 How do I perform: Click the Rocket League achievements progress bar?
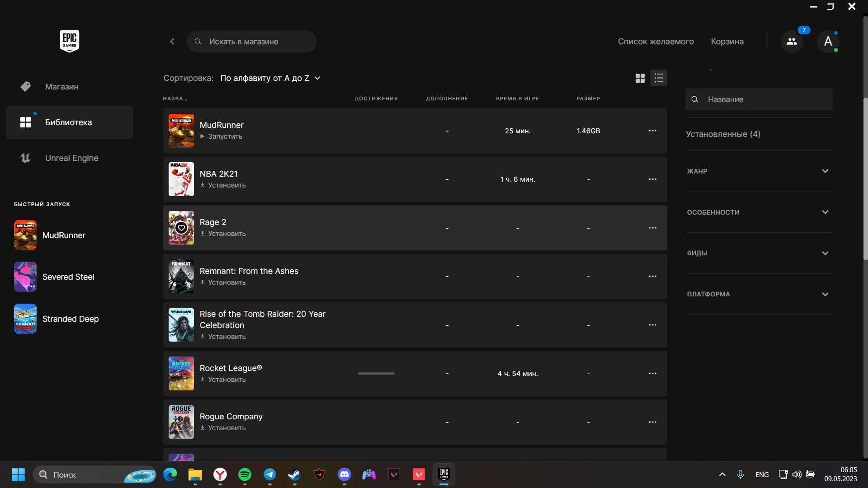(376, 374)
